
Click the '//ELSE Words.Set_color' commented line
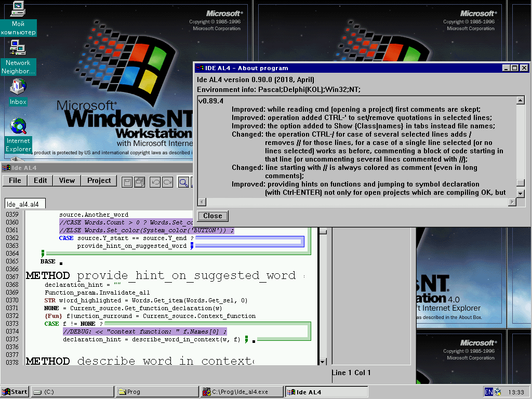pyautogui.click(x=146, y=230)
